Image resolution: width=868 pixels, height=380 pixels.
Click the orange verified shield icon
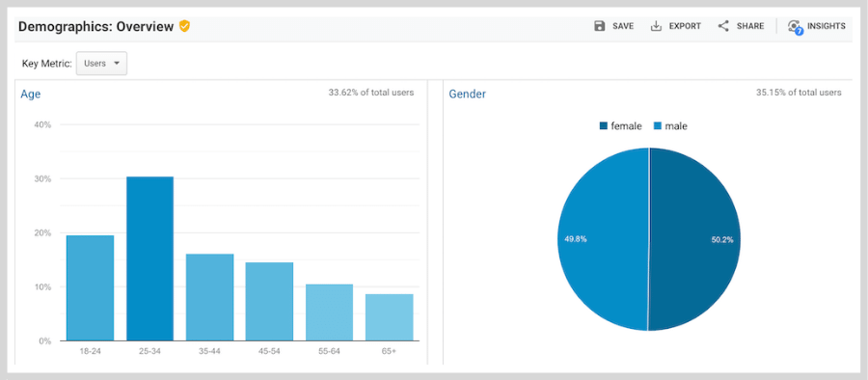[184, 26]
